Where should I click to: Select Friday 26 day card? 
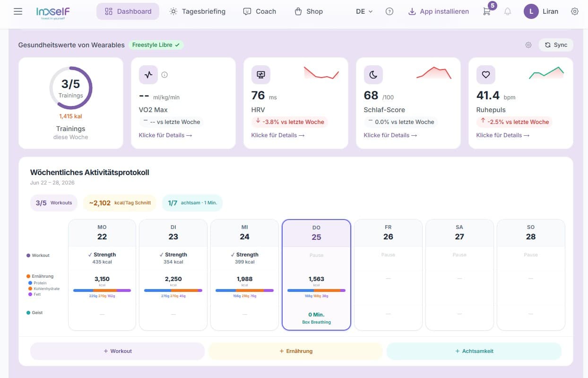[x=388, y=275]
